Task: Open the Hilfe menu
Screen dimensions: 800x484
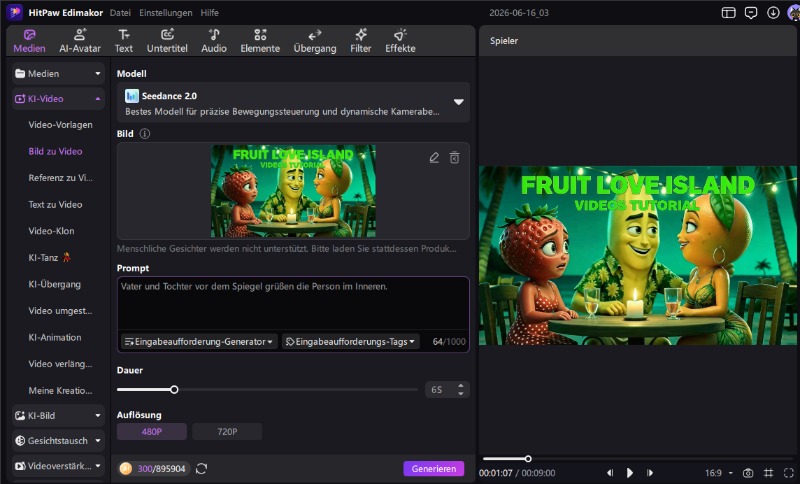Action: (209, 13)
